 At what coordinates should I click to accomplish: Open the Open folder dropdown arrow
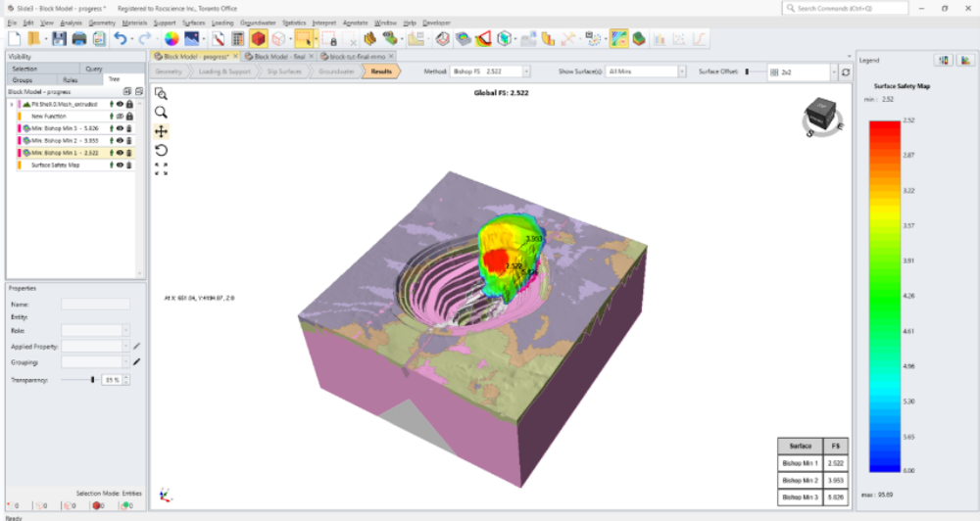(45, 39)
